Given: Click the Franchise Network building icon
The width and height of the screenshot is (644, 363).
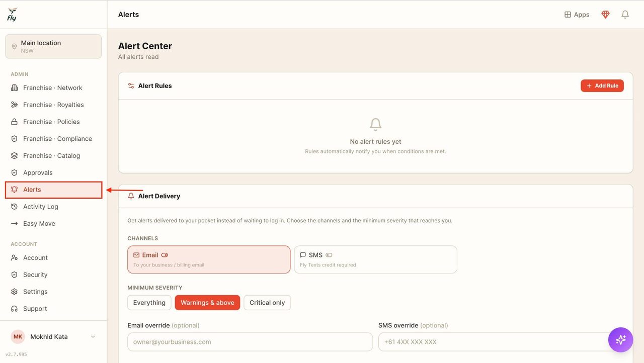Looking at the screenshot, I should click(14, 88).
